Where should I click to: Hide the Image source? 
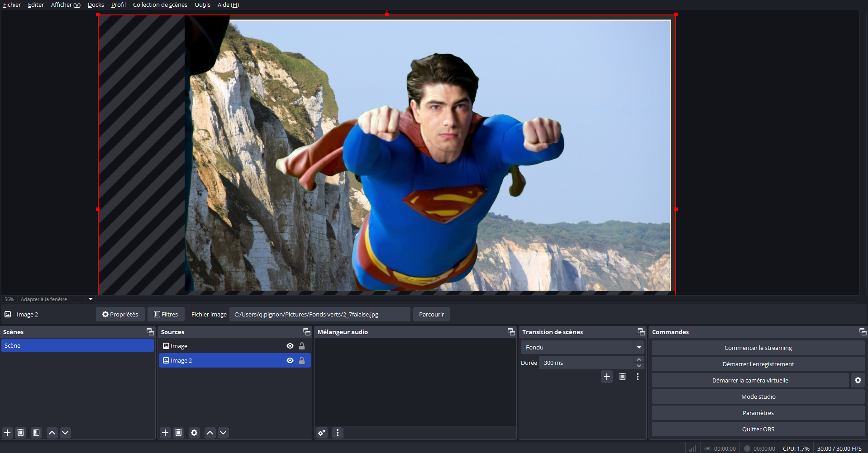pyautogui.click(x=290, y=346)
